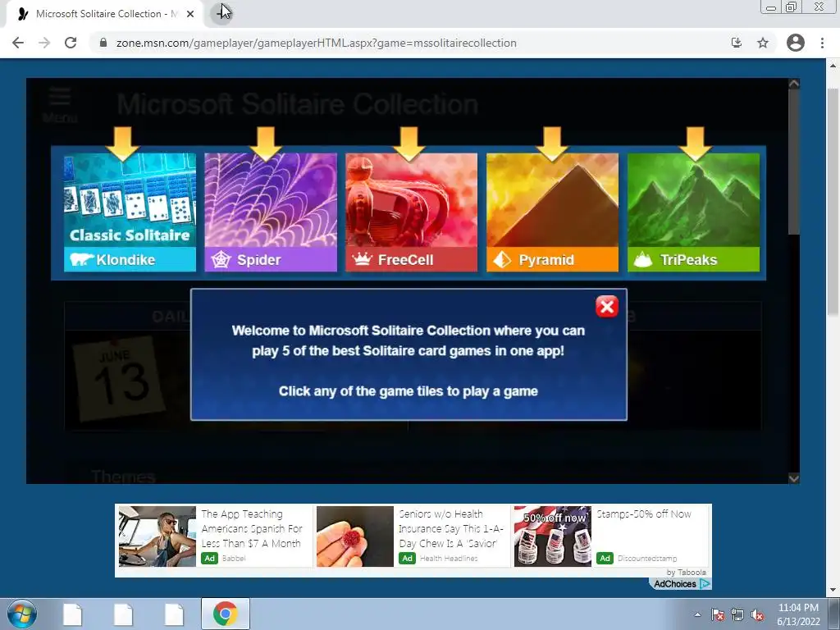Click the Spider web icon
The image size is (840, 630).
pyautogui.click(x=221, y=260)
